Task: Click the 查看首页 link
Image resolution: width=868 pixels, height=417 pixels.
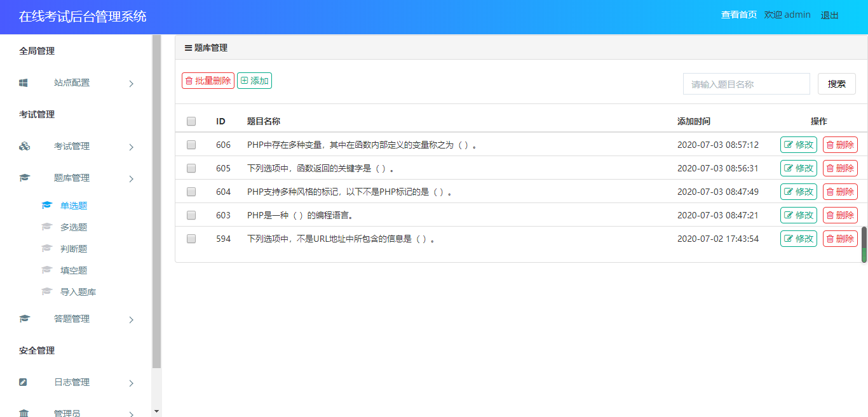Action: [739, 15]
